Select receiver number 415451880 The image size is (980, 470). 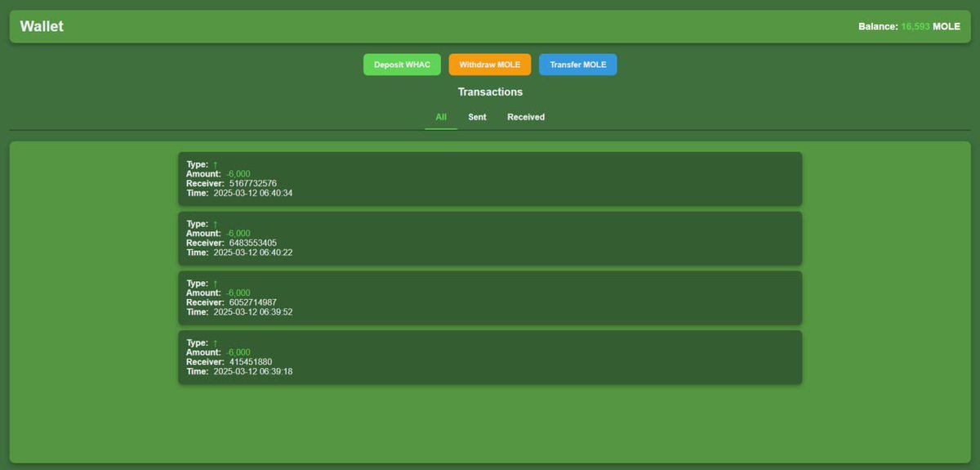pos(251,362)
